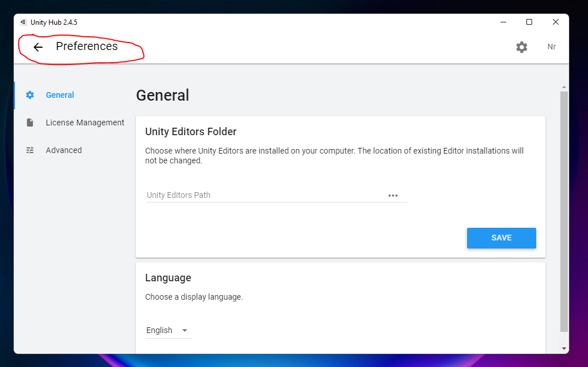Viewport: 588px width, 367px height.
Task: Go back using the arrow beside Preferences
Action: click(38, 47)
